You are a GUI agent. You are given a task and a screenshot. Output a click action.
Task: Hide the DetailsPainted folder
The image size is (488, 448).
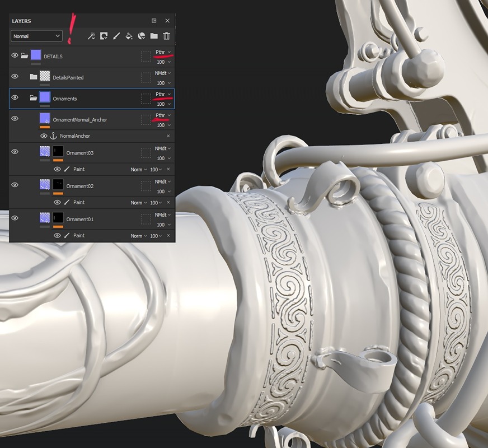15,76
